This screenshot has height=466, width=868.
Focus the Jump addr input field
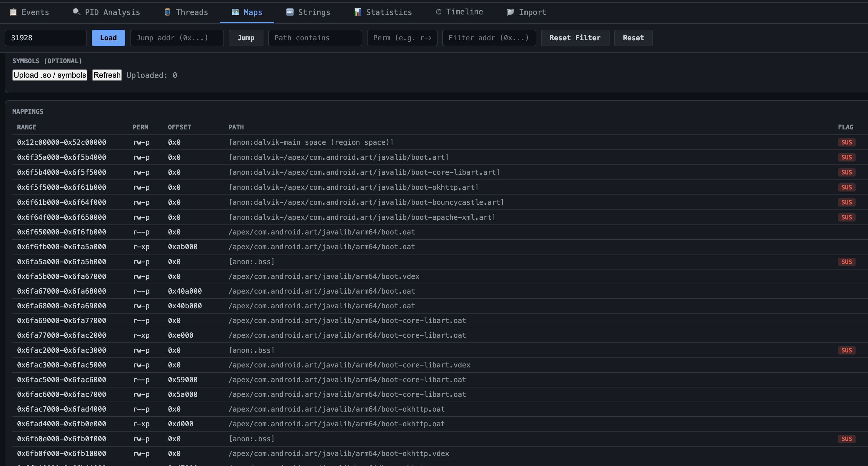click(176, 38)
